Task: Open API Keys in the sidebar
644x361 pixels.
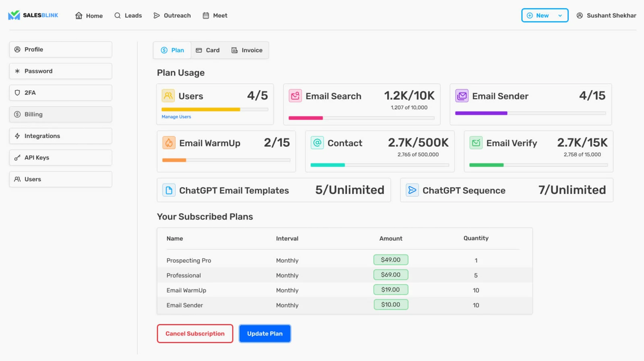Action: 60,158
